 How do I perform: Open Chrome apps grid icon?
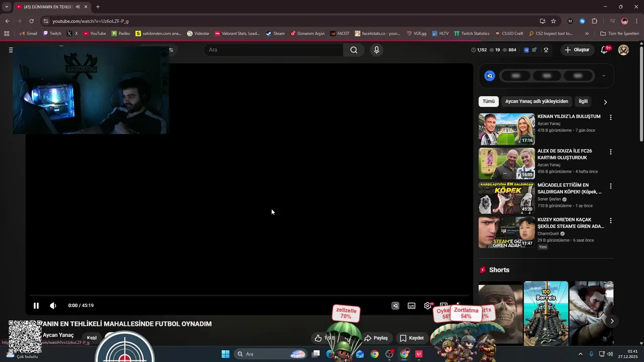click(7, 34)
